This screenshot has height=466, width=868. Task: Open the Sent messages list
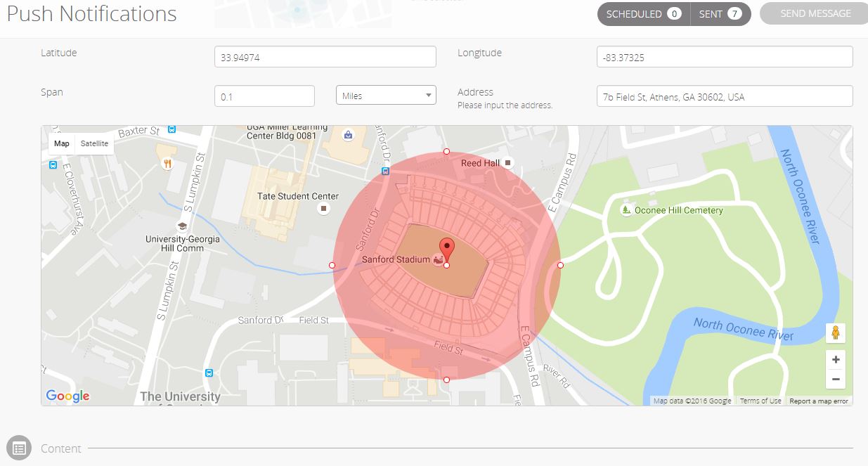click(720, 14)
